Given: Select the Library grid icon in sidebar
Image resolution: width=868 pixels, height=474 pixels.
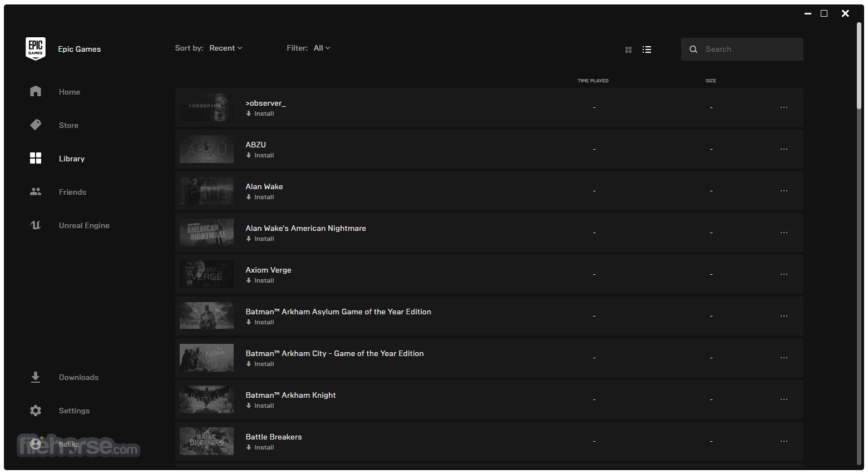Looking at the screenshot, I should pos(36,158).
